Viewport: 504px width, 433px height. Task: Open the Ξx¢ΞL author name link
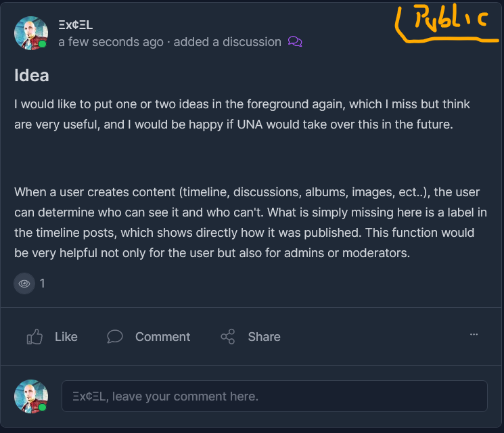click(75, 25)
